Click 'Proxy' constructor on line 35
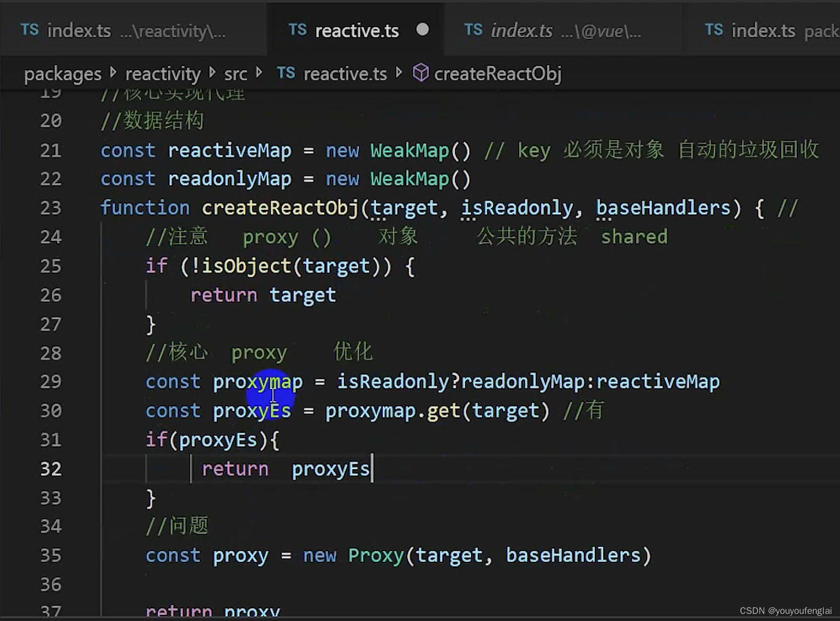Image resolution: width=840 pixels, height=621 pixels. (376, 556)
